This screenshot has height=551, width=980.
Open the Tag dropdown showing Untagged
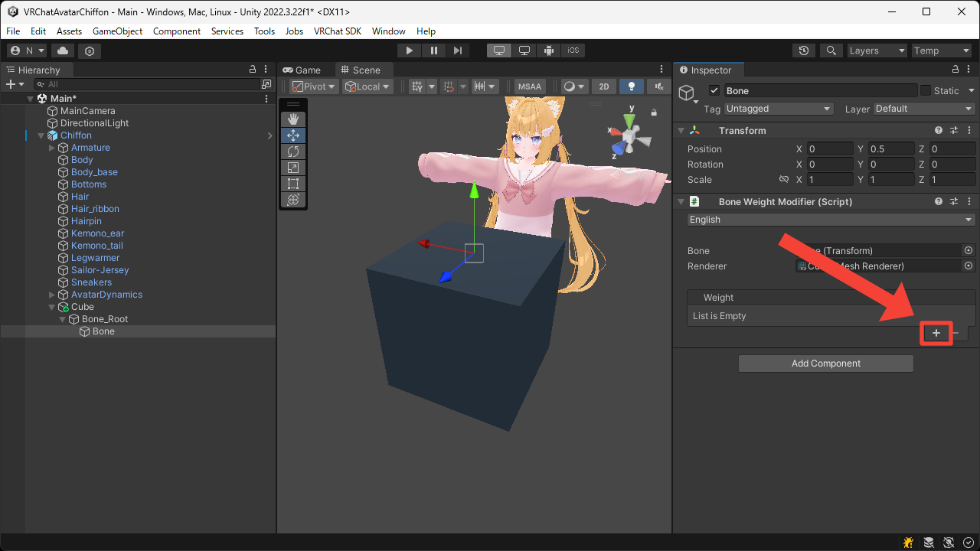(778, 109)
